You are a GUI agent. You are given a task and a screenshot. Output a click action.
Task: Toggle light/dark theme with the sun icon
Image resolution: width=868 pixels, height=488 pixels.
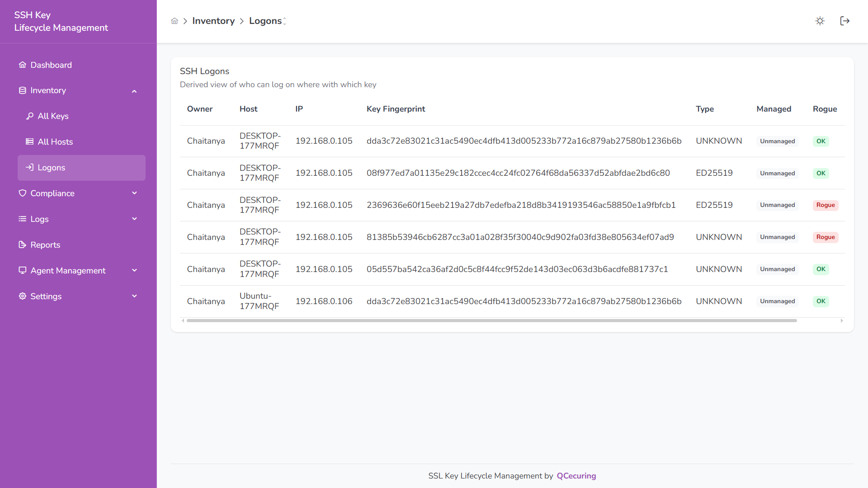click(820, 21)
